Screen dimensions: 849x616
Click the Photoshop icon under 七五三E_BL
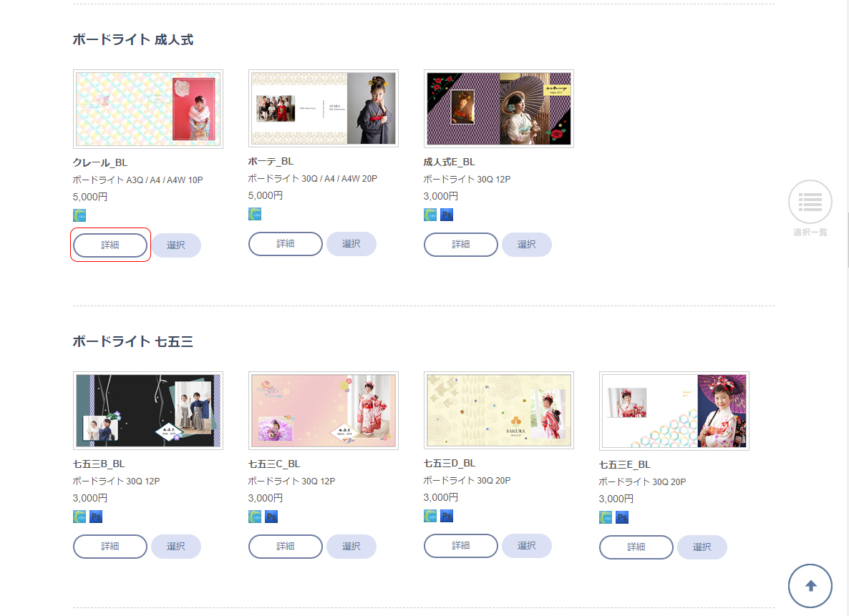click(x=622, y=517)
